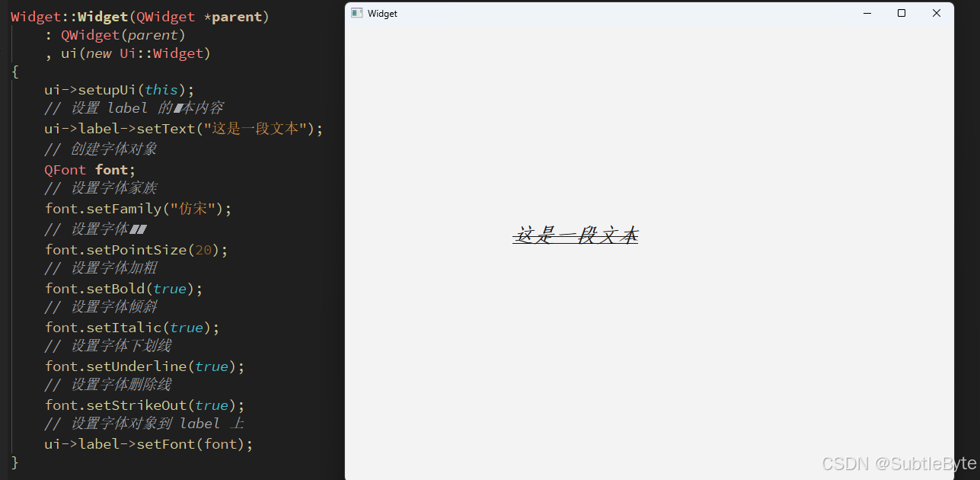
Task: Click the Widget window app icon
Action: [x=356, y=13]
